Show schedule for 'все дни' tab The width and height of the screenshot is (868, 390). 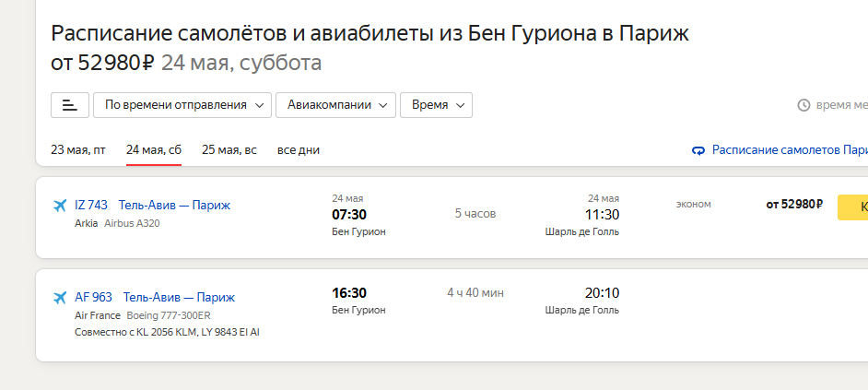pyautogui.click(x=299, y=150)
